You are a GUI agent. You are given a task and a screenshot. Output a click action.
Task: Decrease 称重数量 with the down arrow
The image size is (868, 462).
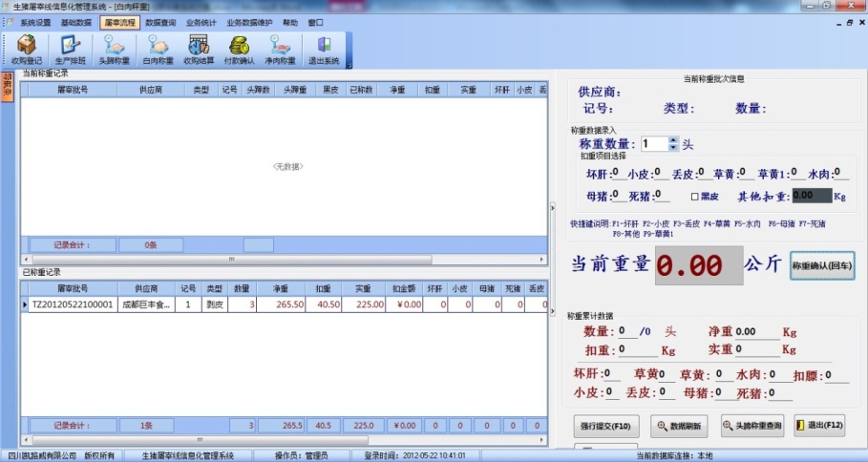[x=673, y=148]
